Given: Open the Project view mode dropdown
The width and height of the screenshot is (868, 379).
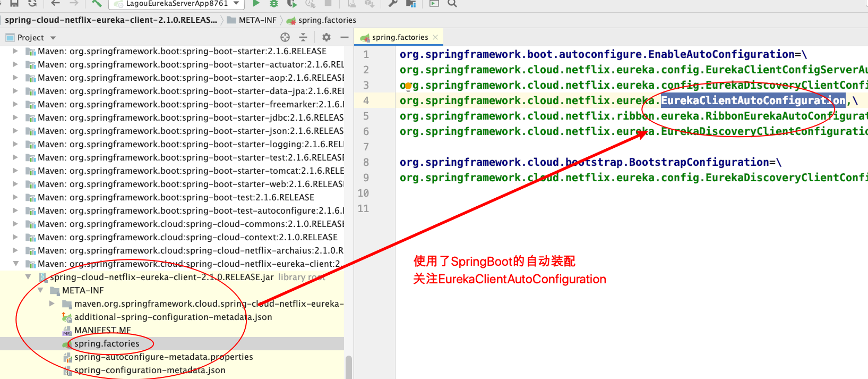Looking at the screenshot, I should [53, 38].
